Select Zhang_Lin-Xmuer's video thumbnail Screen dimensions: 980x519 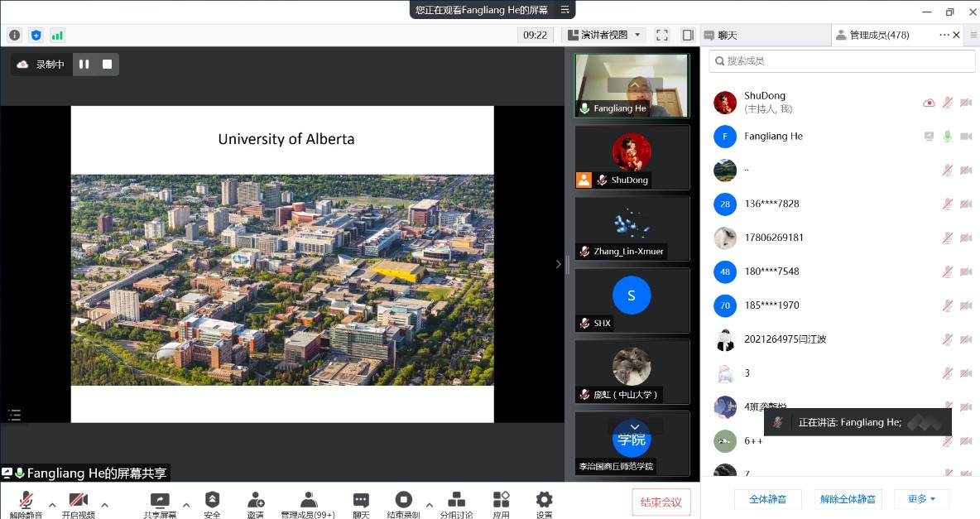click(632, 228)
